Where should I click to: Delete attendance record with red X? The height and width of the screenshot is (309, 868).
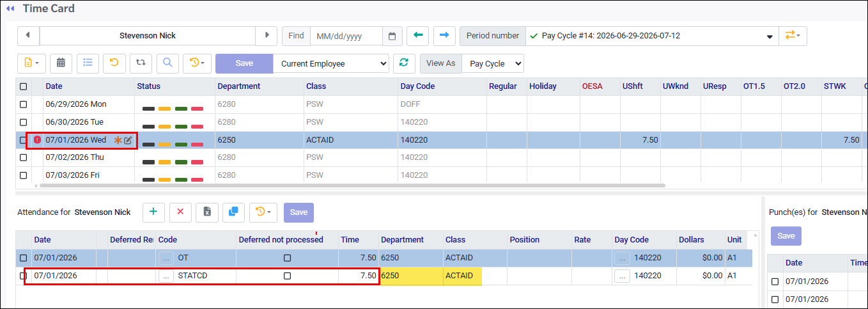click(x=180, y=212)
